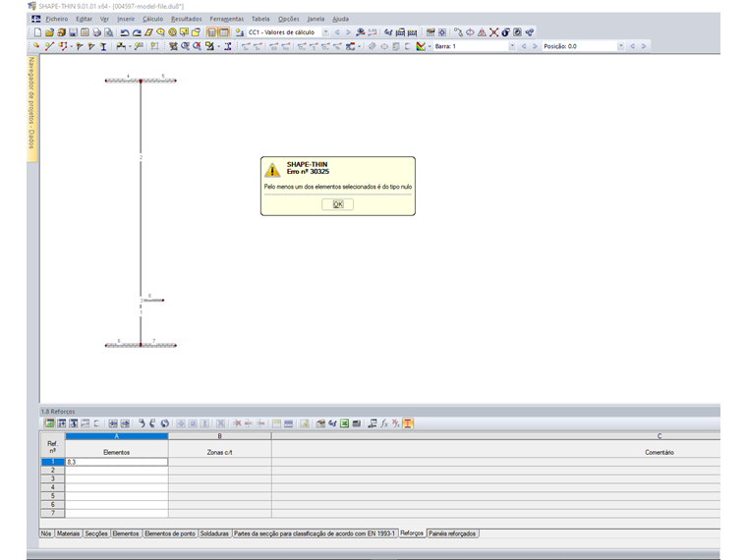Open the Ficheiro menu
The image size is (747, 560).
pyautogui.click(x=57, y=19)
